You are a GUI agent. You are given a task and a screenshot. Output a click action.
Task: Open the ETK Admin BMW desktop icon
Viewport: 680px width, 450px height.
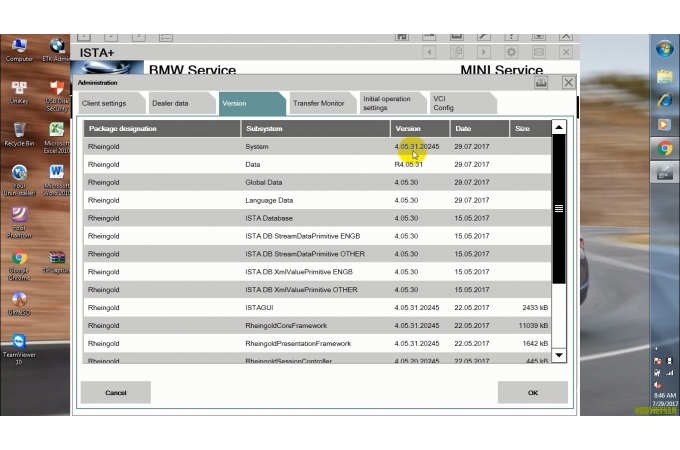coord(56,50)
